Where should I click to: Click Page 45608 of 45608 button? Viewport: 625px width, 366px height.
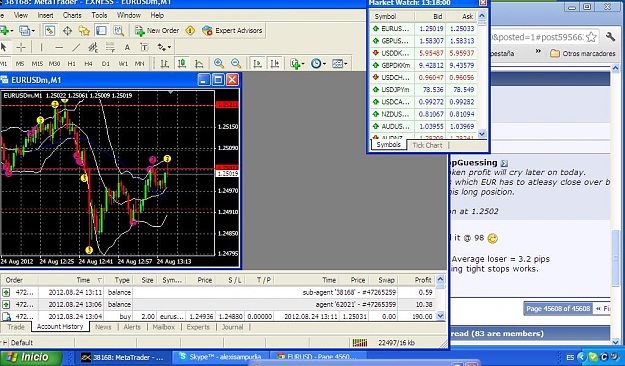pyautogui.click(x=558, y=309)
